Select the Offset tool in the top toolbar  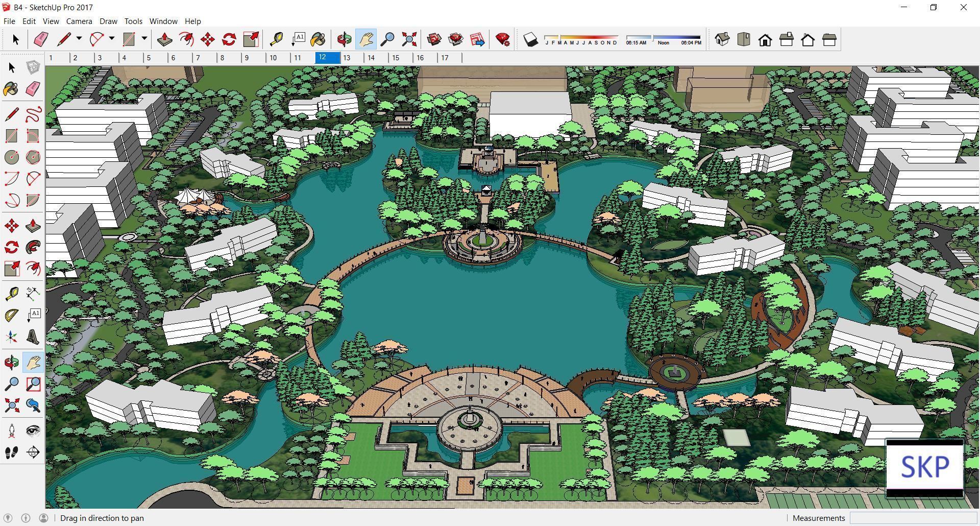186,39
